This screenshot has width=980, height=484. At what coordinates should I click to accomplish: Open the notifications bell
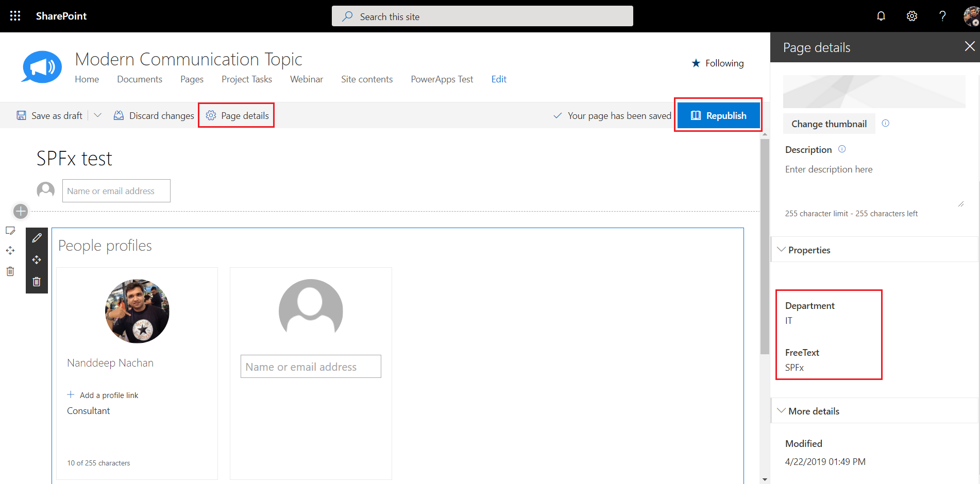881,16
